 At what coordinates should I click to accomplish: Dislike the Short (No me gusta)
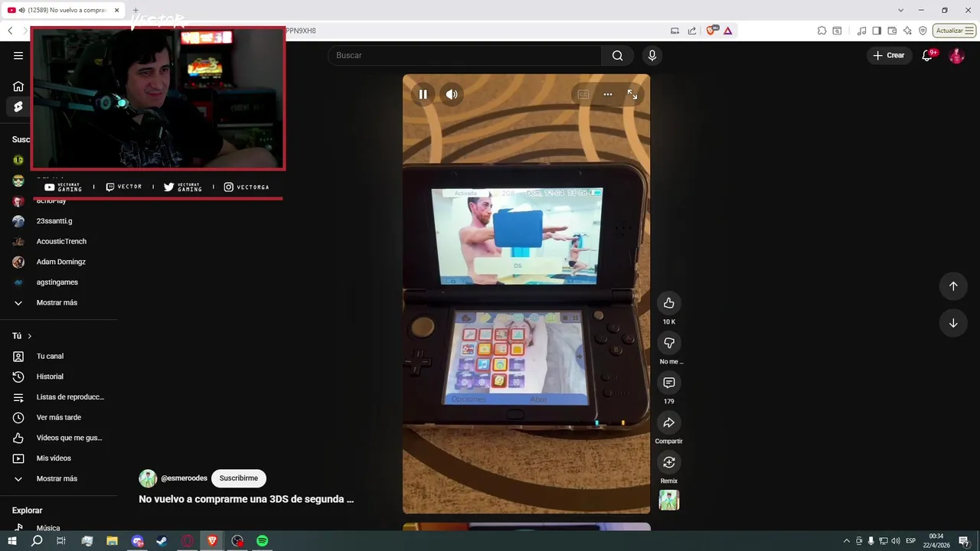pos(669,343)
